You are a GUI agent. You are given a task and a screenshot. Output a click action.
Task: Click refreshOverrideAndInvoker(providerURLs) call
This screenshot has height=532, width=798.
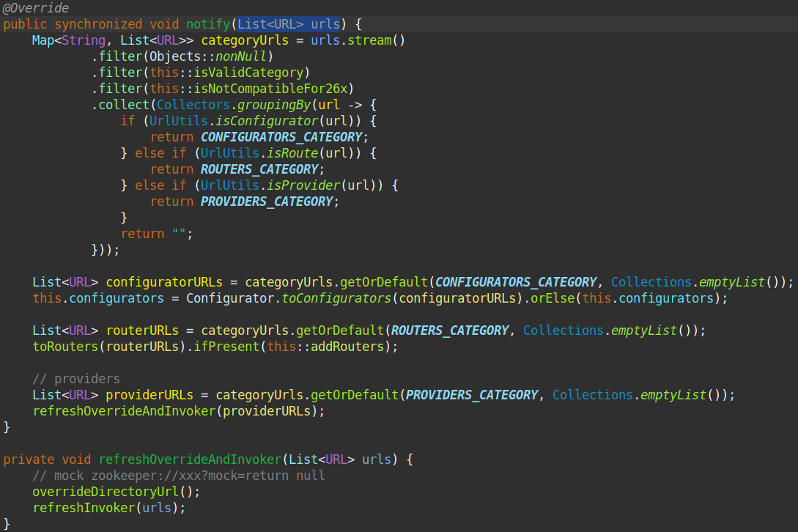[x=178, y=411]
